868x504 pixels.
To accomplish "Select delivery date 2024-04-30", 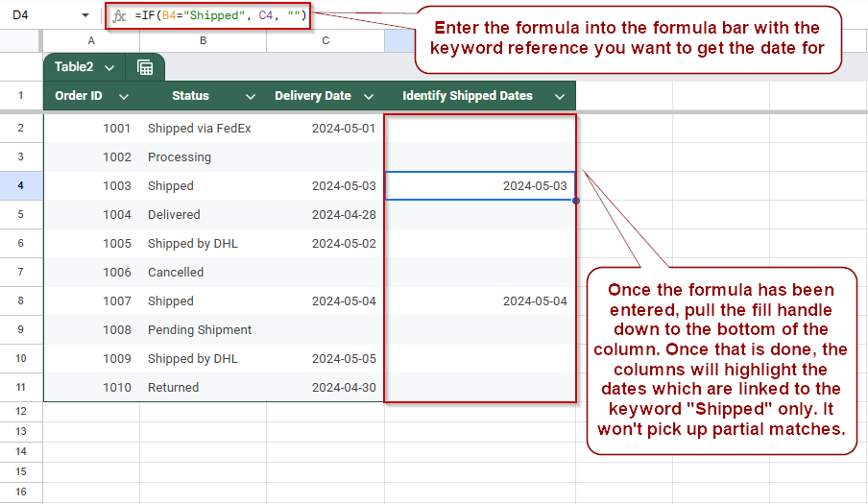I will pyautogui.click(x=325, y=387).
